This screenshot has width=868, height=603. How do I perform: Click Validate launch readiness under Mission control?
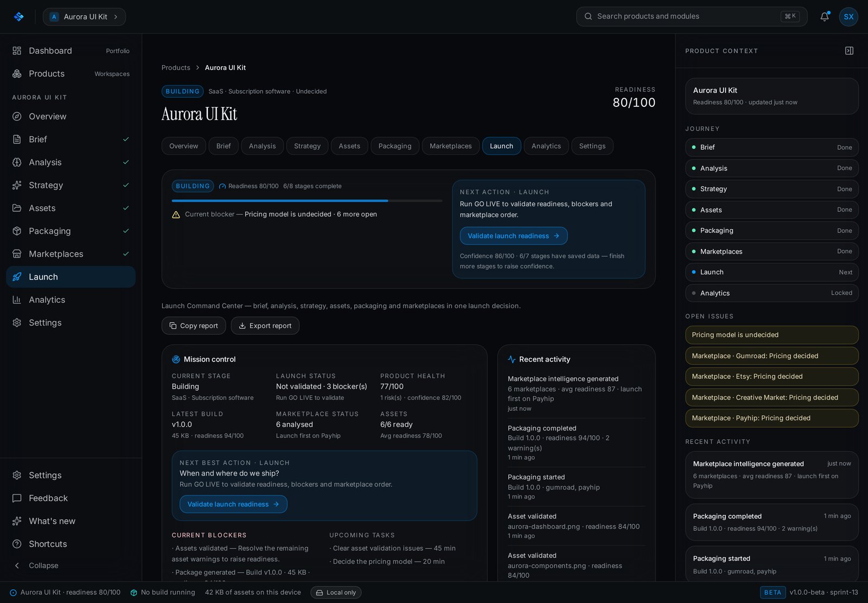pos(233,504)
